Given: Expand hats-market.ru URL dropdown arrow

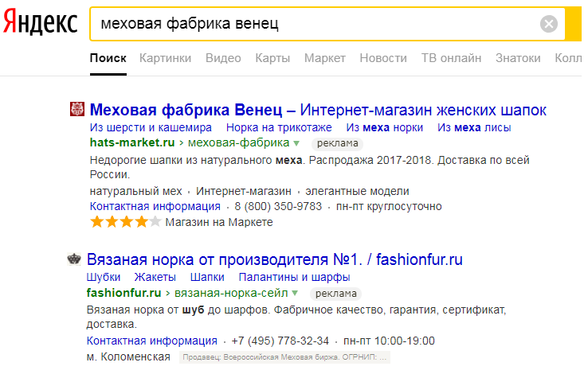Looking at the screenshot, I should 296,143.
